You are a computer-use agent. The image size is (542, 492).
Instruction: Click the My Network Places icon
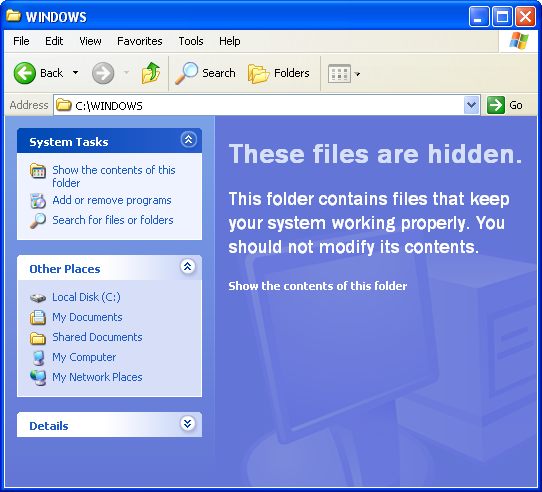[x=38, y=378]
